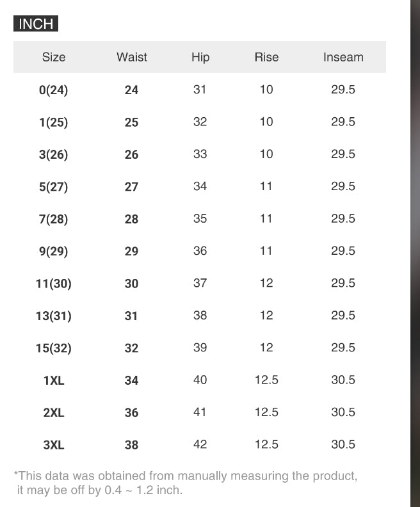Select the Waist column header
This screenshot has width=420, height=507.
coord(132,57)
